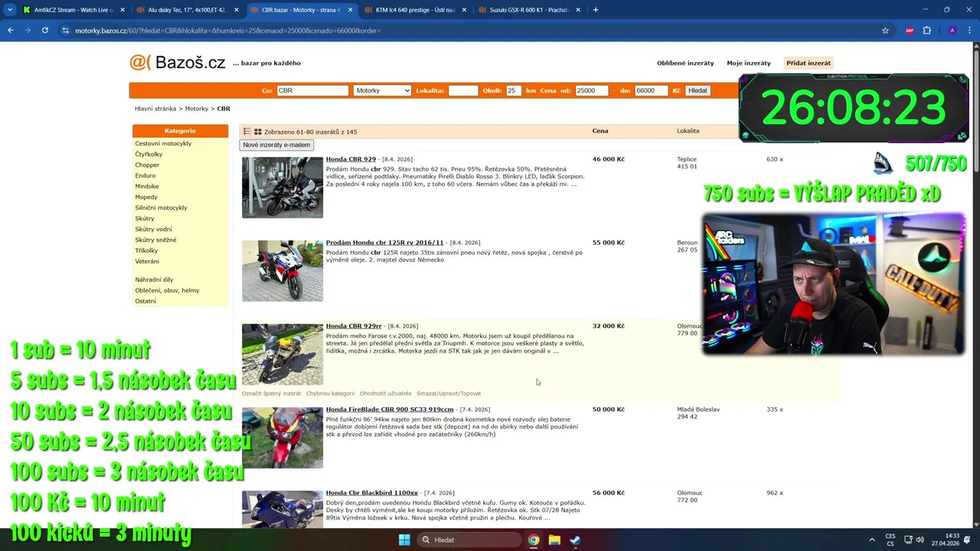Open the tab search chevron

10,10
